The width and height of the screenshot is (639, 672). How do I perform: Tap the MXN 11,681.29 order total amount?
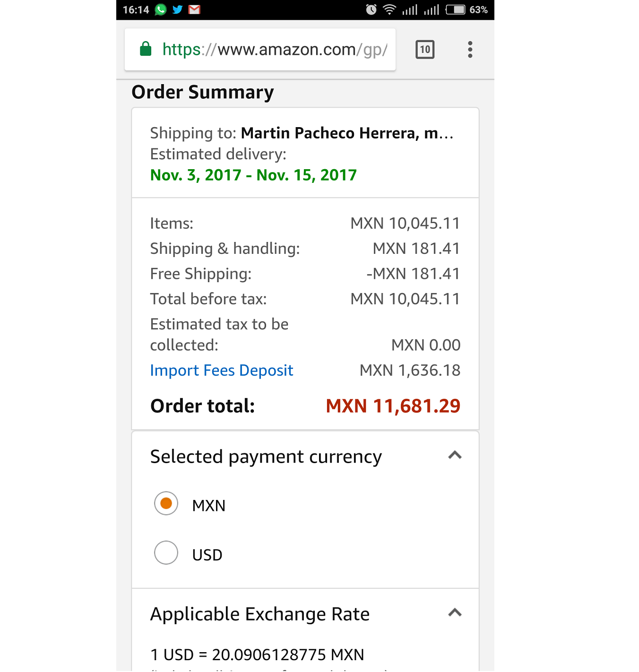[393, 406]
